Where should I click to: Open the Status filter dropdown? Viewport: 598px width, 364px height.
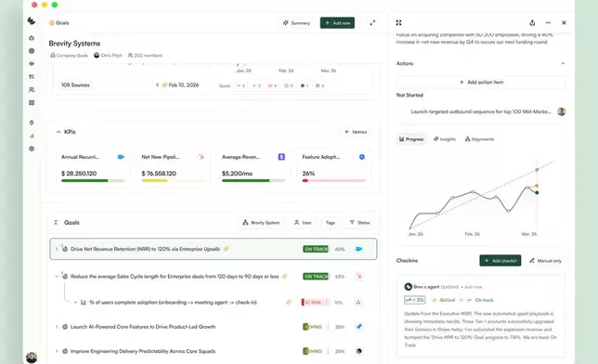(x=359, y=223)
